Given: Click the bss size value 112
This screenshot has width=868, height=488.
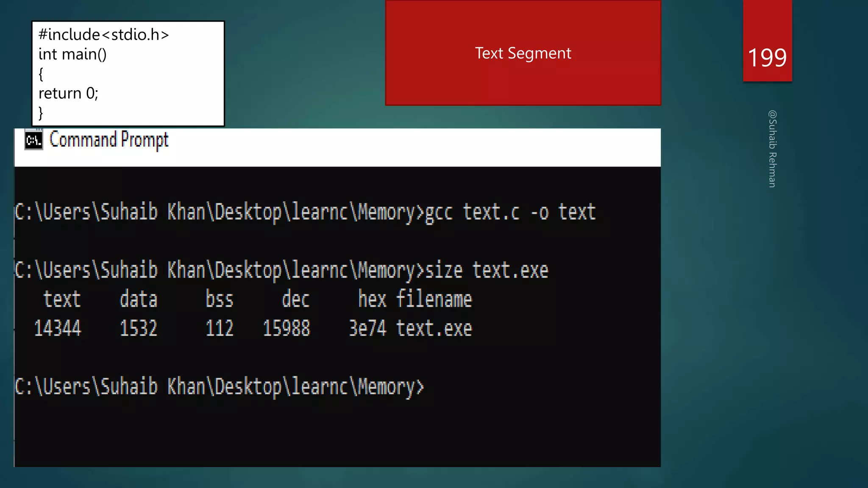Looking at the screenshot, I should [x=219, y=328].
